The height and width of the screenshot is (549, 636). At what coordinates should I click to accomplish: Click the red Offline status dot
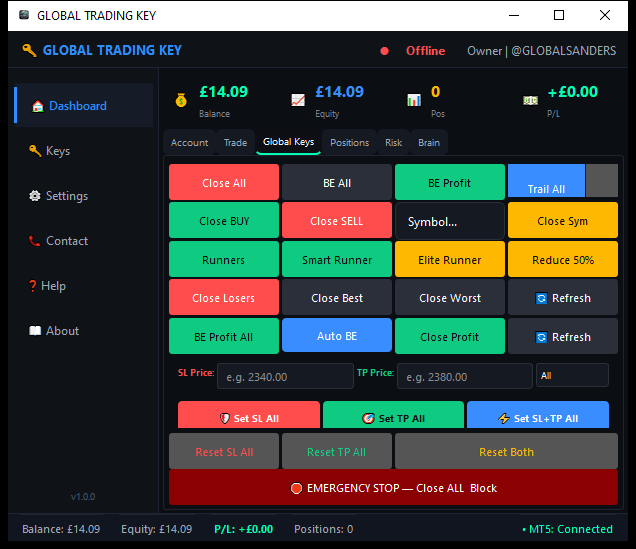click(x=384, y=51)
